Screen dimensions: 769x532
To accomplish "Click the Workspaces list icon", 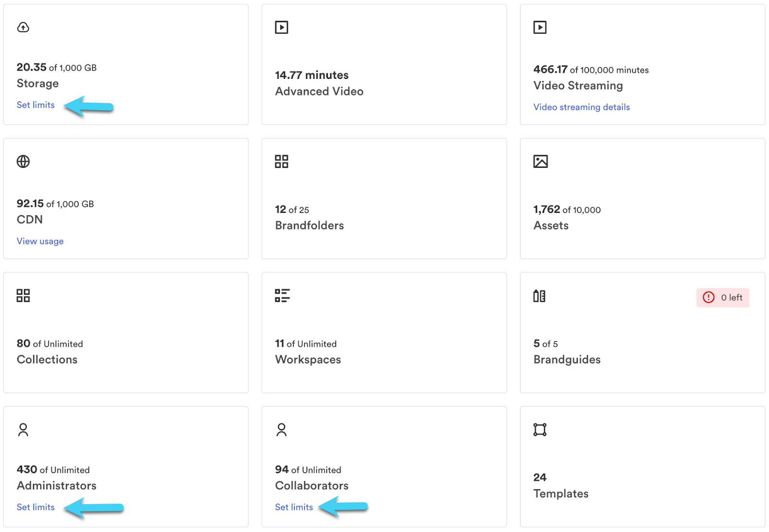I will coord(282,296).
